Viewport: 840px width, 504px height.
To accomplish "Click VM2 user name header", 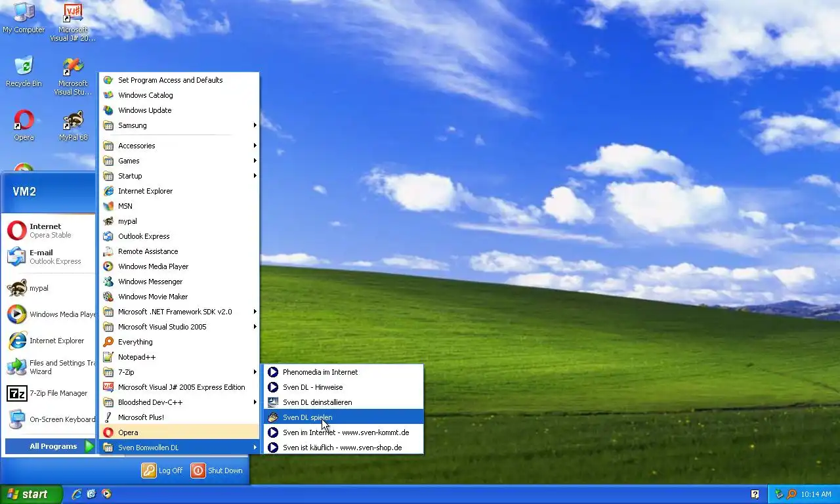I will coord(24,192).
